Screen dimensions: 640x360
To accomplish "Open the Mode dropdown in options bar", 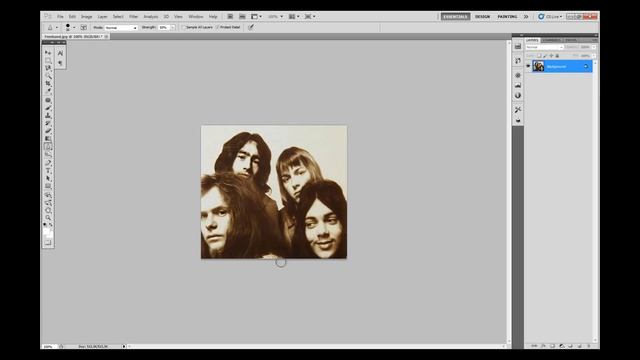I will 121,27.
